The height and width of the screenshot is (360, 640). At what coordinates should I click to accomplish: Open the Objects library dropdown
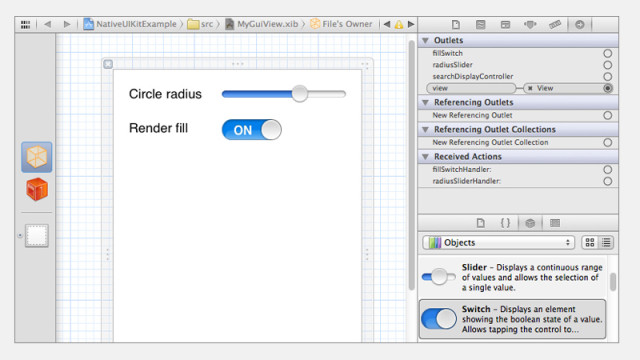[498, 243]
